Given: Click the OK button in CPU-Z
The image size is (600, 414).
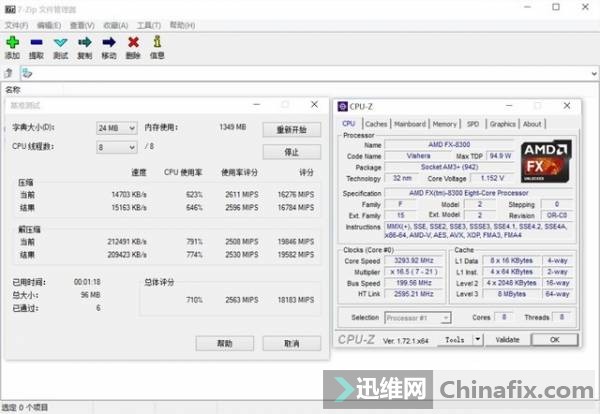Looking at the screenshot, I should [x=554, y=339].
